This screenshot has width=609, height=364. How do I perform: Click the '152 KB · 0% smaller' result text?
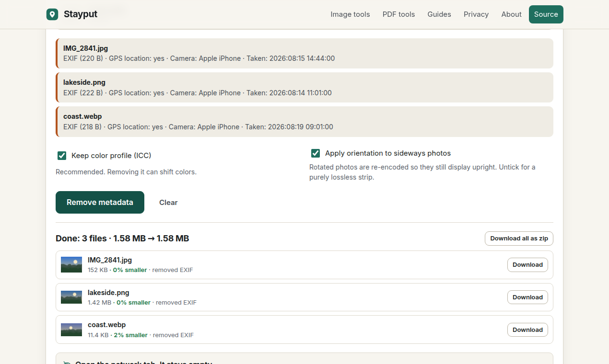pyautogui.click(x=117, y=270)
